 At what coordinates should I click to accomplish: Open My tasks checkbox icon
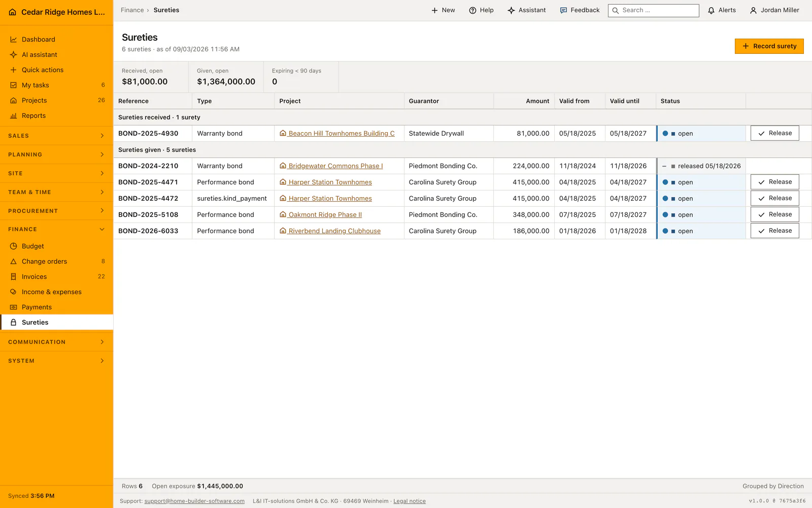(x=14, y=85)
